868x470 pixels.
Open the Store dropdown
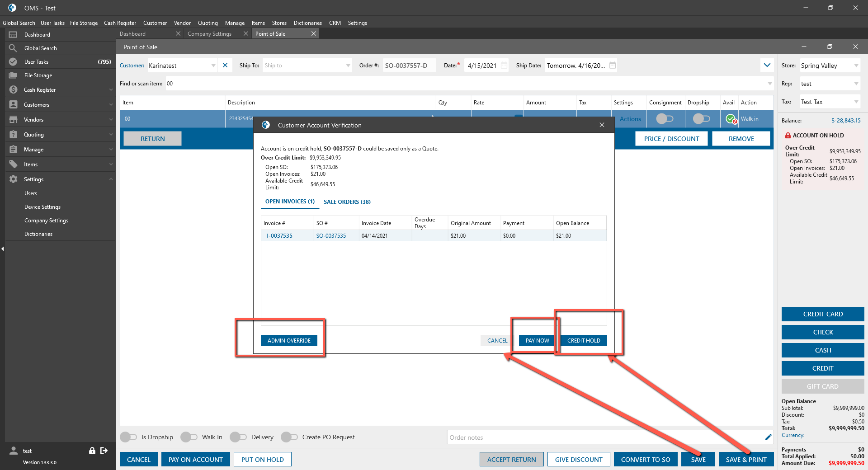pyautogui.click(x=856, y=66)
